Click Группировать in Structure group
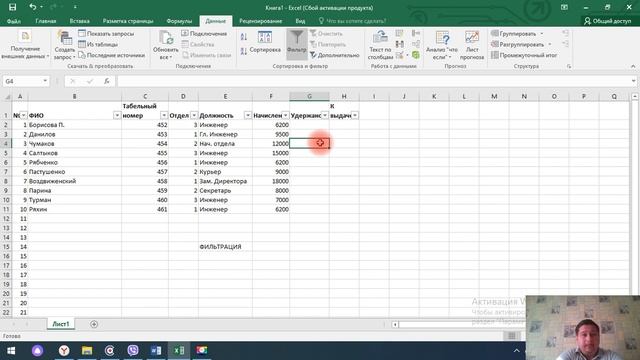Screen dimensions: 640x360 517,33
